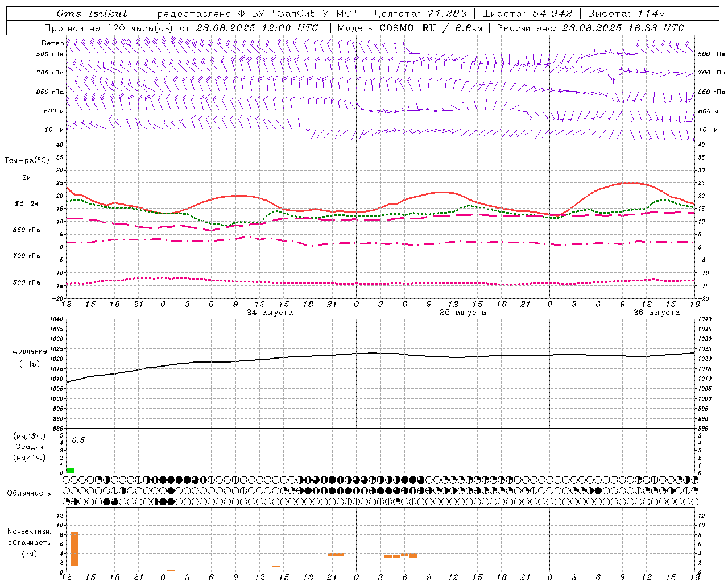Viewport: 728px width, 582px height.
Task: Click the dashed line sample under 'Td 2м'
Action: coord(26,210)
